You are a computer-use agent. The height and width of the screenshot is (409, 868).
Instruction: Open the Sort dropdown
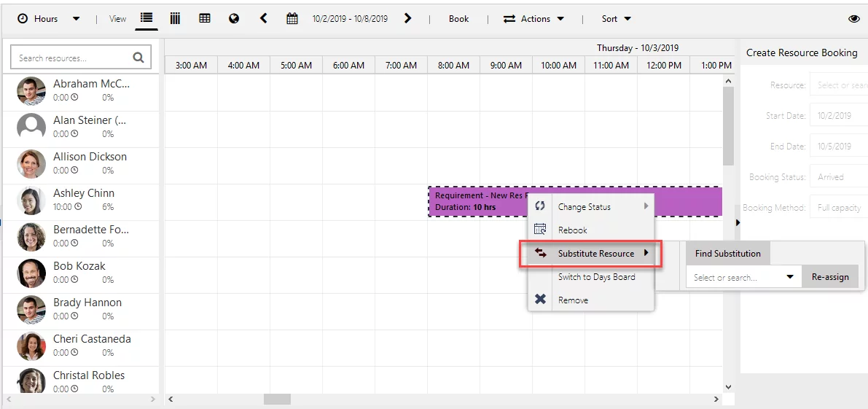616,18
